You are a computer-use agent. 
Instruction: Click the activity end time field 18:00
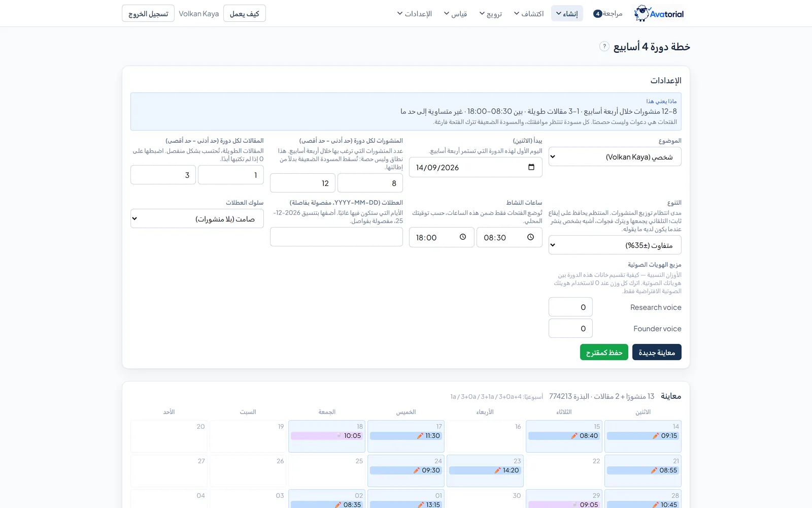point(442,237)
